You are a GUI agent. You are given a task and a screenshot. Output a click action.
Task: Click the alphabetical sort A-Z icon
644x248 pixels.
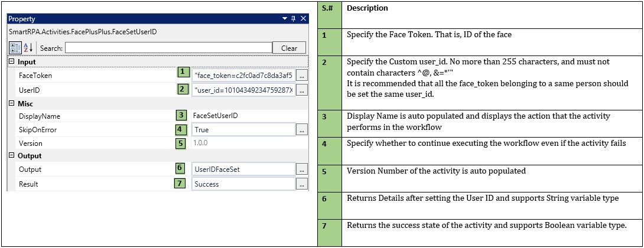[27, 48]
